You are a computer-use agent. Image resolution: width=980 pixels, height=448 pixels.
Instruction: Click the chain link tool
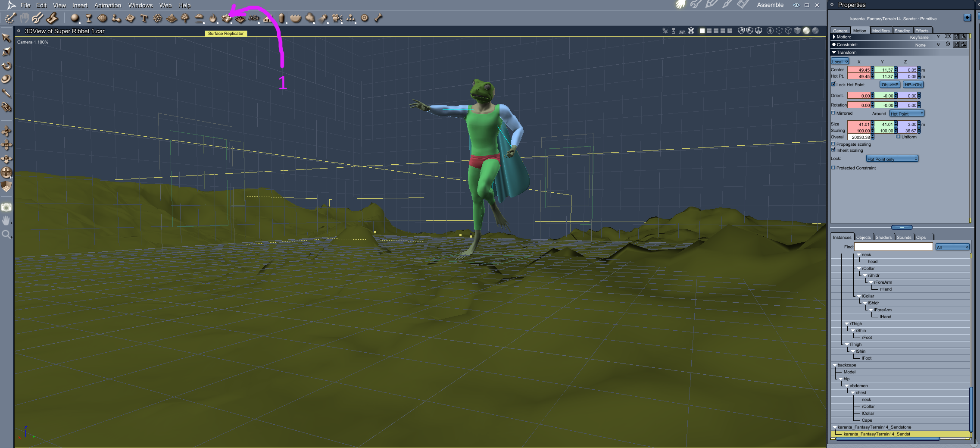pyautogui.click(x=6, y=107)
